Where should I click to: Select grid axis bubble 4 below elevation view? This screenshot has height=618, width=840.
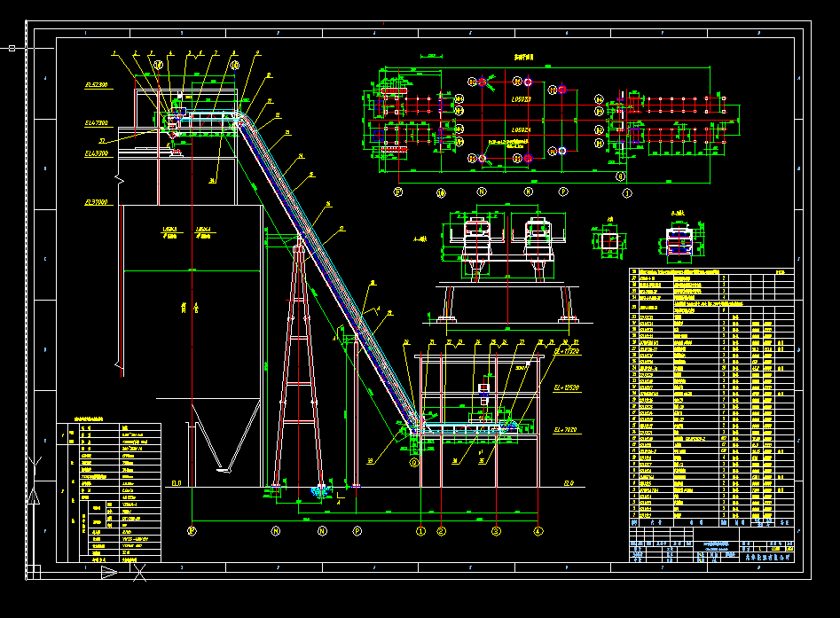[538, 531]
